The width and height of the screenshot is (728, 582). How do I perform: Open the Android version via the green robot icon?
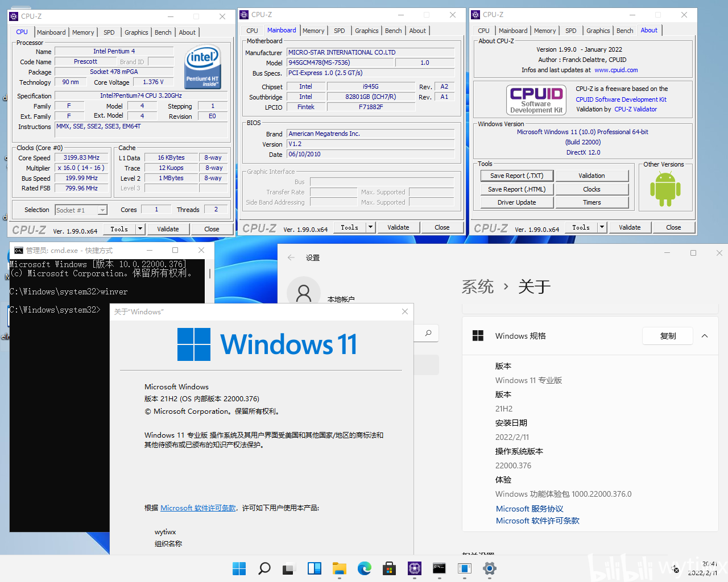665,189
